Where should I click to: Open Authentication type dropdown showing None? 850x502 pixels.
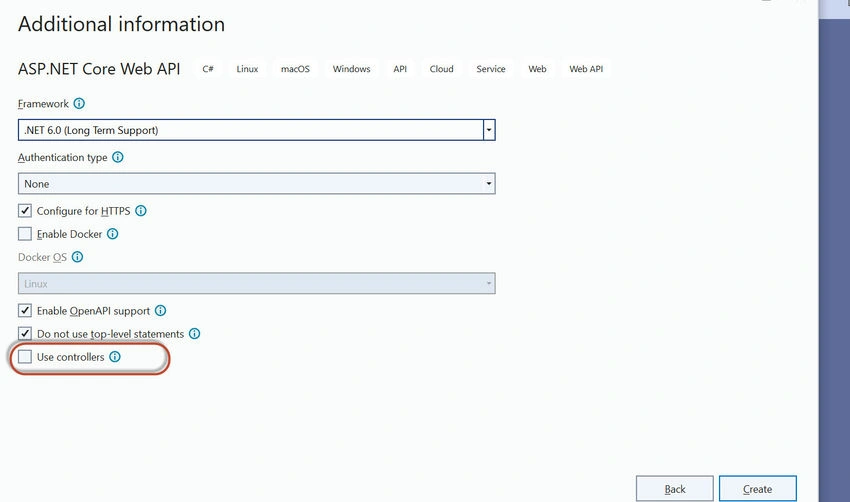(256, 184)
